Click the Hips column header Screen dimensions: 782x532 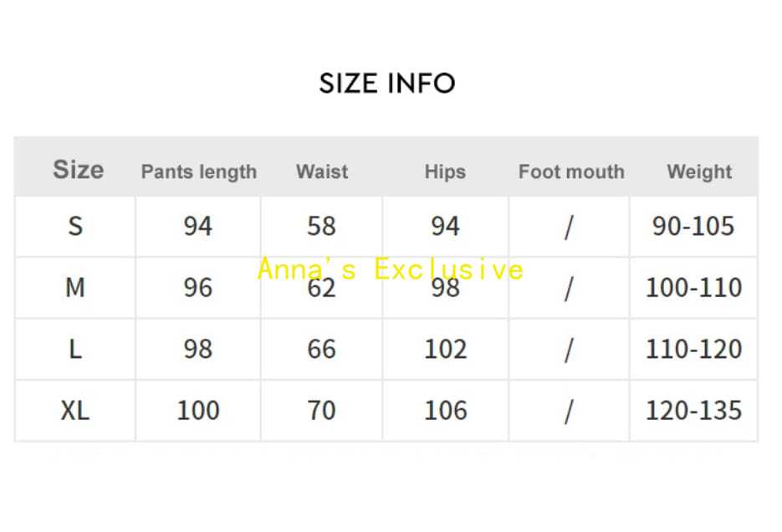tap(444, 172)
